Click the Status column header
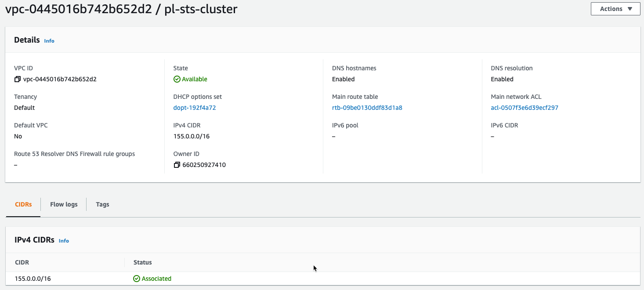 (143, 262)
